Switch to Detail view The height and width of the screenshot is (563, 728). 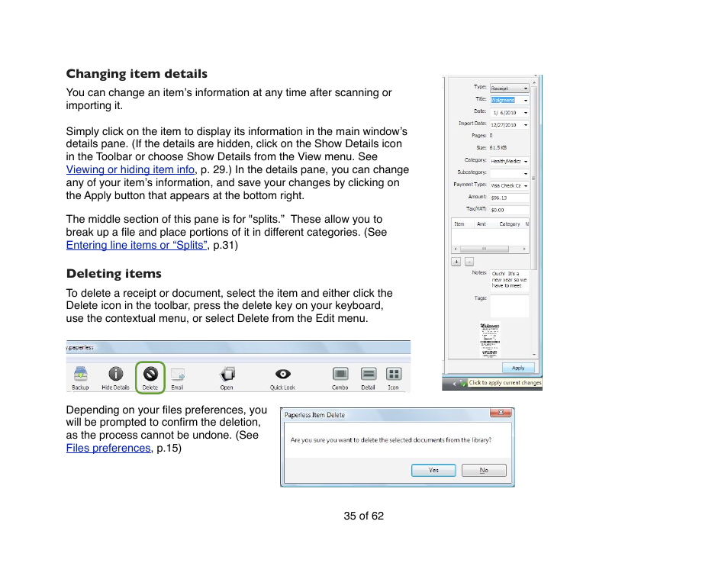[x=368, y=374]
